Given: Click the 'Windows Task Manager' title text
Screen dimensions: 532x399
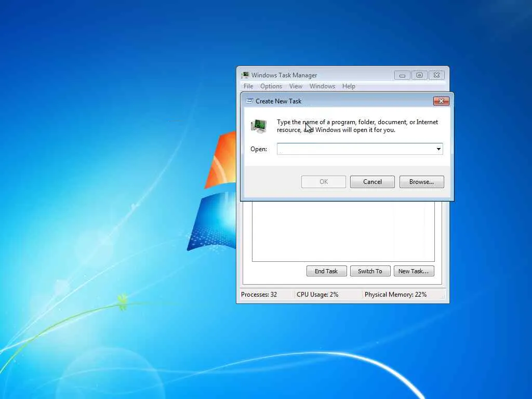Looking at the screenshot, I should pyautogui.click(x=284, y=75).
